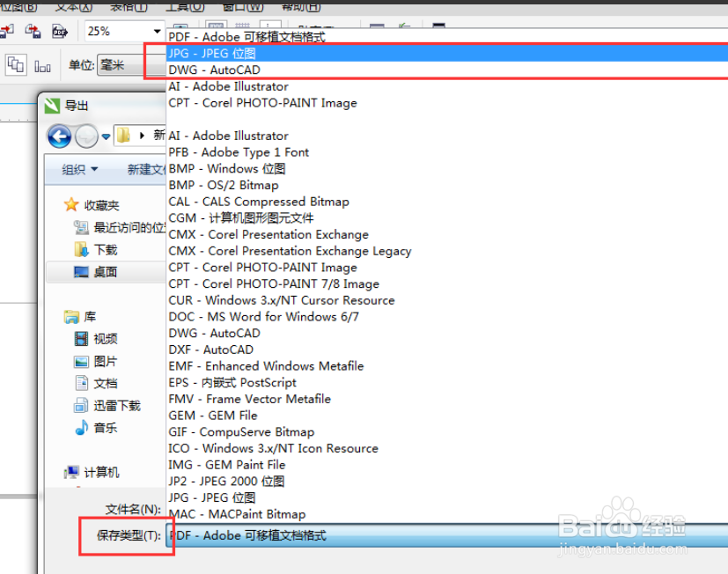This screenshot has width=728, height=574.
Task: Click the overlapping pages icon on property bar
Action: 16,65
